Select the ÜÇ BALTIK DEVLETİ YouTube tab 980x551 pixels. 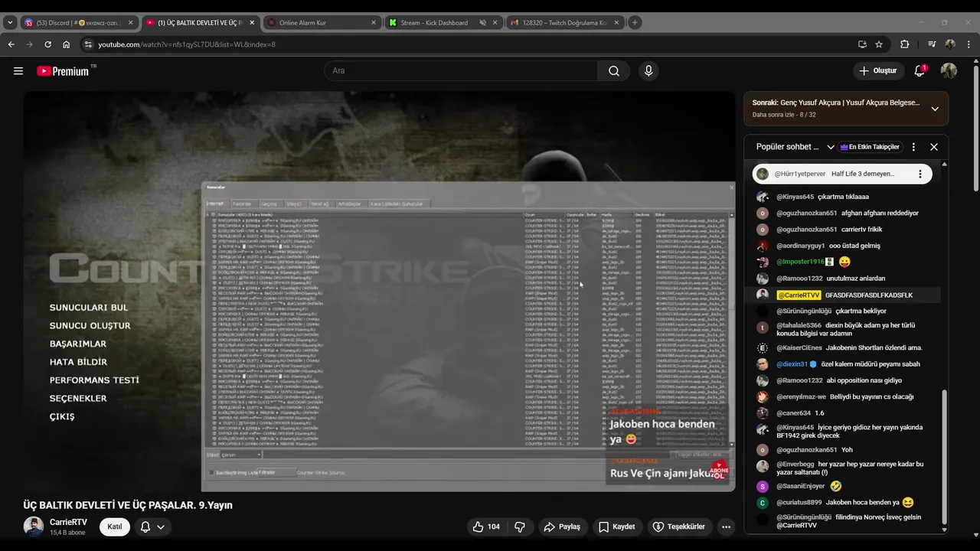point(199,23)
